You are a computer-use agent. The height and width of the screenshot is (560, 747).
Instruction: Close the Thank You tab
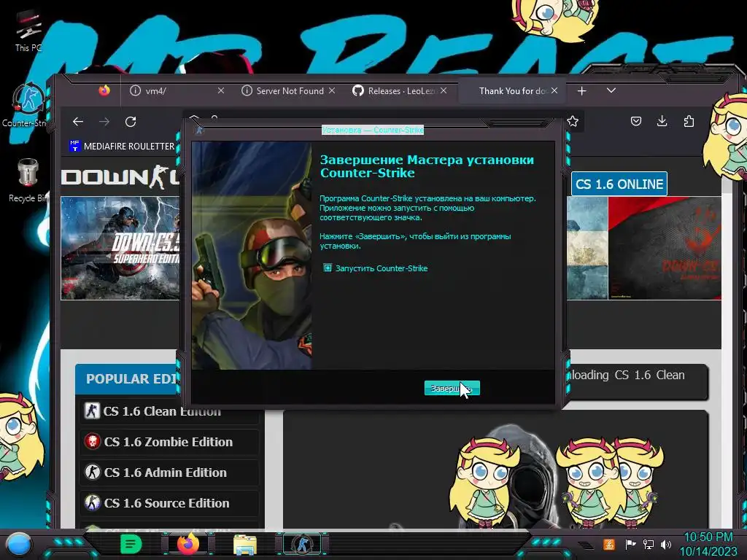pos(554,90)
